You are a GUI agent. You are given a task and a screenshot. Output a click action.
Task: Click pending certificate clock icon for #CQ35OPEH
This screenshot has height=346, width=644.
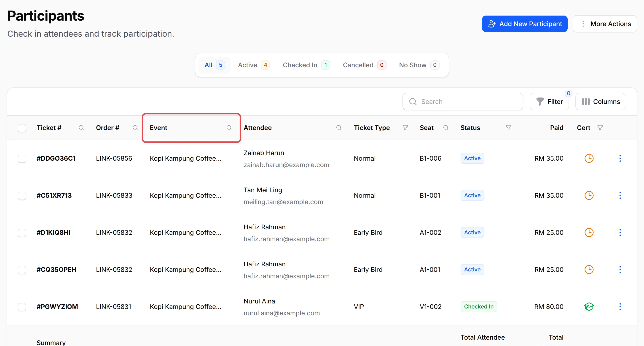click(589, 269)
